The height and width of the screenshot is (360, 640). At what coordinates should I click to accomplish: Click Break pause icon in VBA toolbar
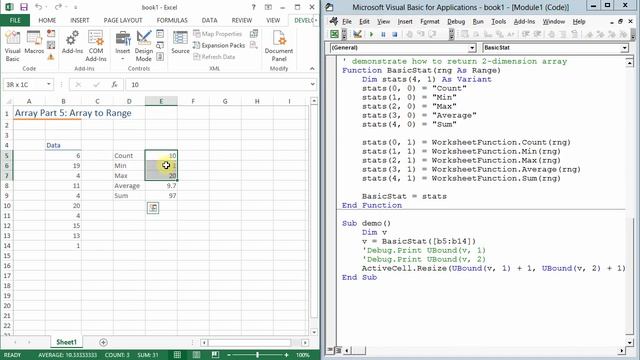383,34
